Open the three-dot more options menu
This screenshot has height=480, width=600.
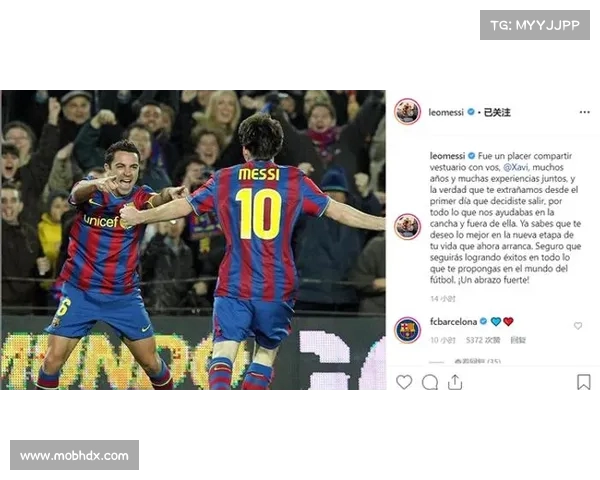click(x=584, y=112)
